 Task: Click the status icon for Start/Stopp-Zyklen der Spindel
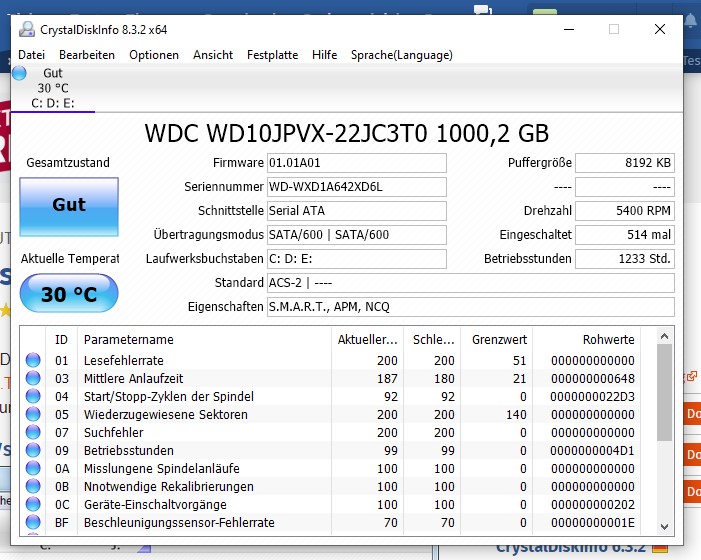pyautogui.click(x=33, y=396)
